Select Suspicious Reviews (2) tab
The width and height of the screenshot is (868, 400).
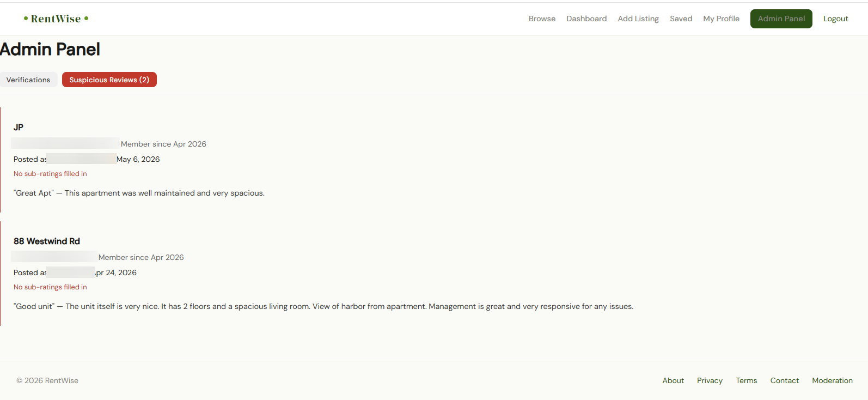109,80
